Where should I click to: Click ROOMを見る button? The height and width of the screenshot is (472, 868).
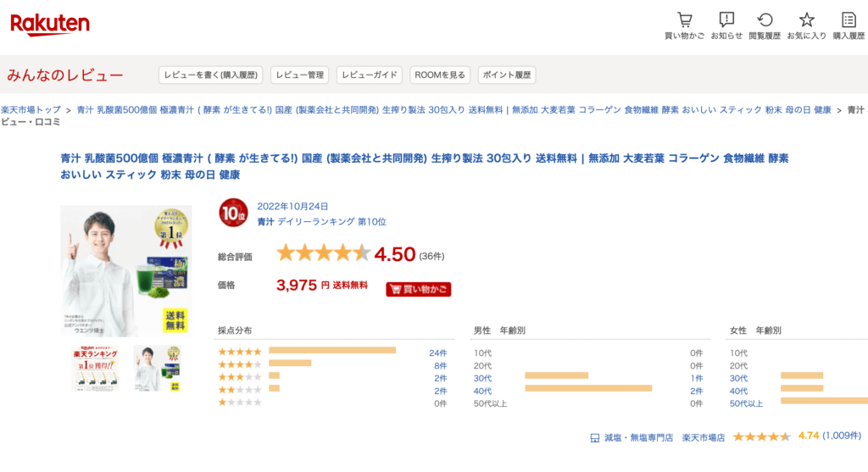point(440,75)
